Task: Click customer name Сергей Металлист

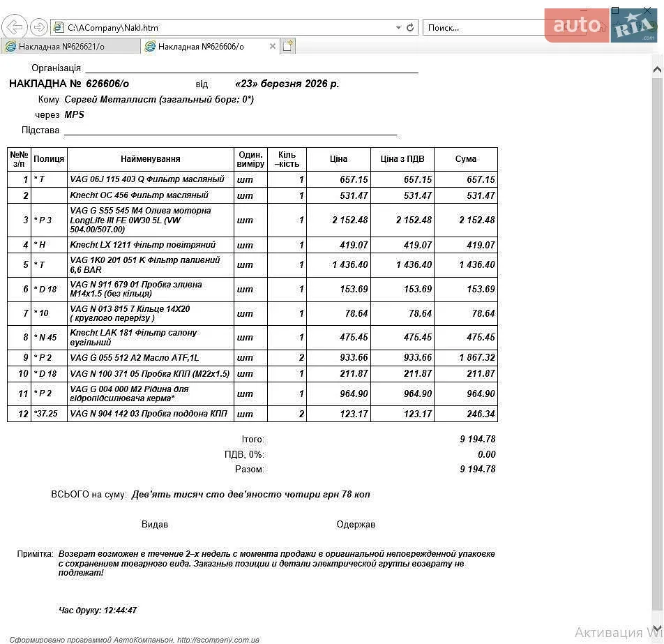Action: (110, 99)
